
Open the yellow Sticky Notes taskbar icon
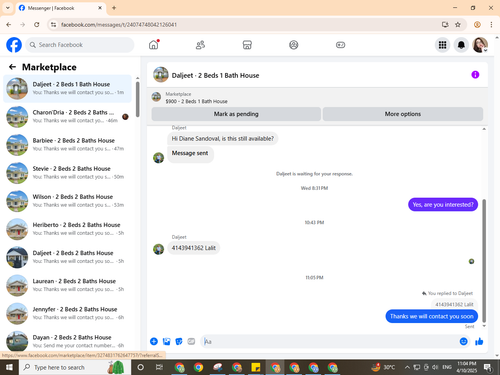click(256, 367)
